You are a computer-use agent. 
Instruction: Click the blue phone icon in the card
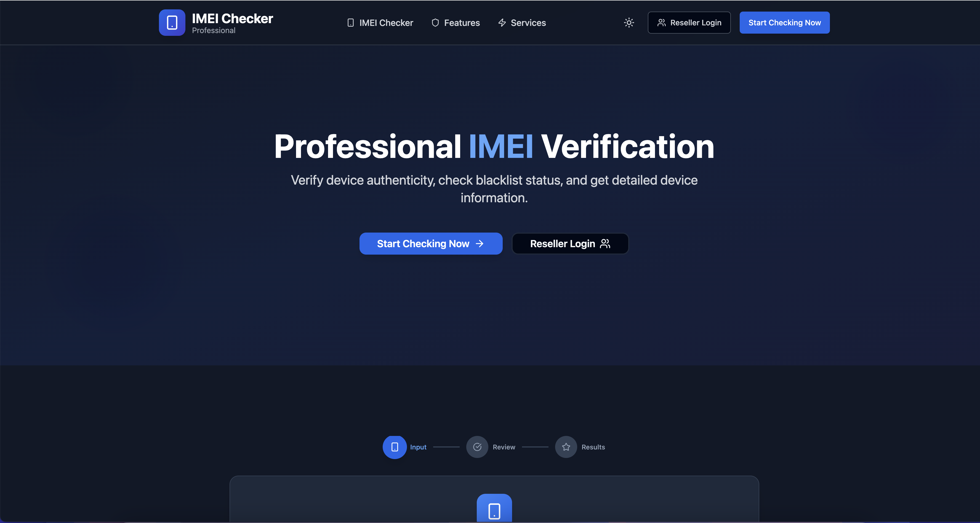click(x=494, y=510)
